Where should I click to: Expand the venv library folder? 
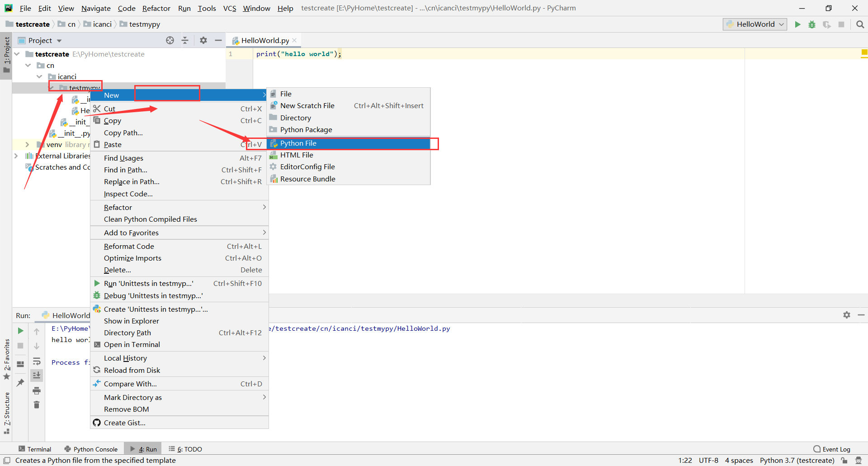coord(28,144)
